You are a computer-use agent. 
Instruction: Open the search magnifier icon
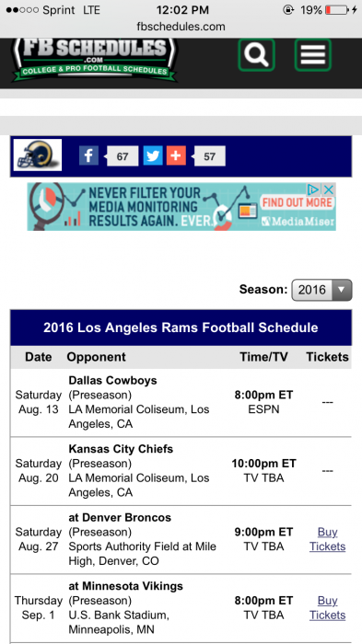tap(256, 55)
